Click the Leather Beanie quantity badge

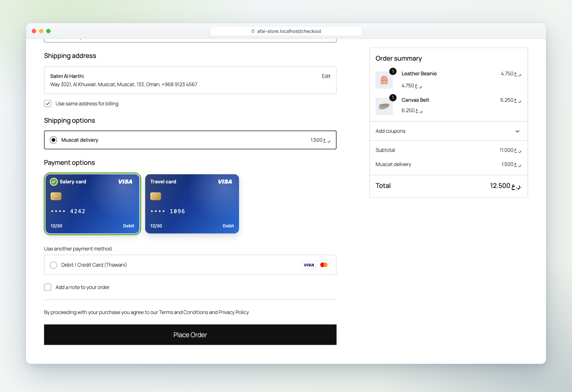tap(393, 71)
